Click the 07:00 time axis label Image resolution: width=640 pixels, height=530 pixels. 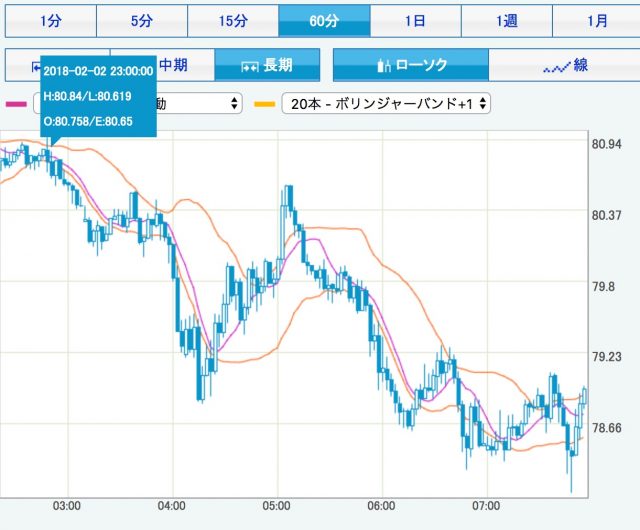click(486, 507)
